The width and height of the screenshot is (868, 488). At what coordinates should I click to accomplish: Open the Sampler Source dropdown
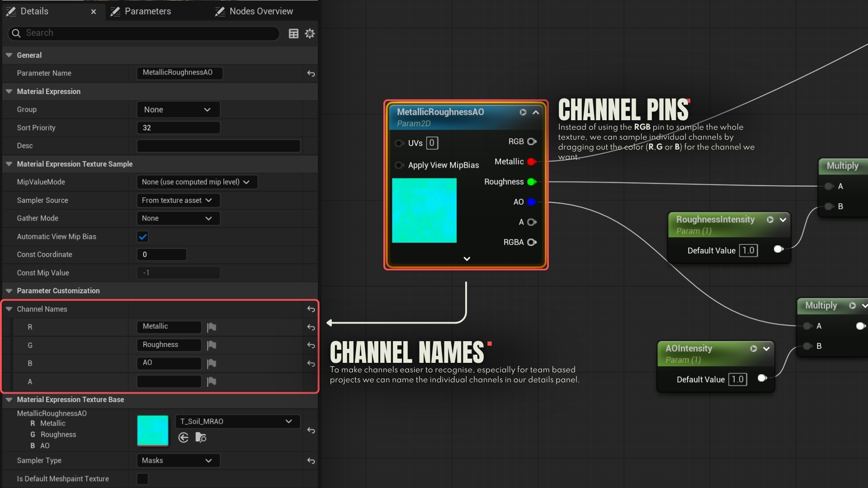(178, 200)
